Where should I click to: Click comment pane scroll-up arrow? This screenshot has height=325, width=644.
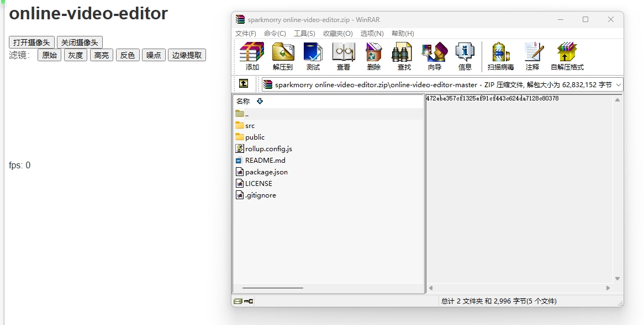[617, 100]
